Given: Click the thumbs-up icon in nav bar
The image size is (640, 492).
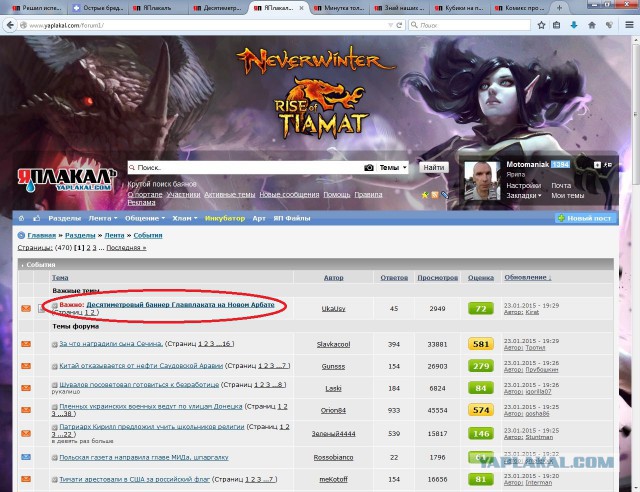Looking at the screenshot, I should (x=36, y=218).
